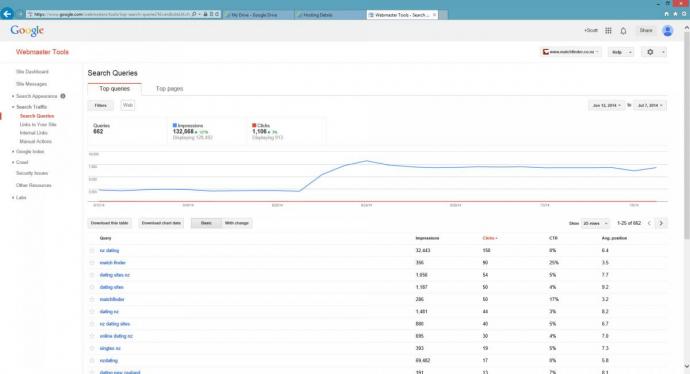This screenshot has width=690, height=374.
Task: Select Basic table view
Action: click(x=206, y=223)
